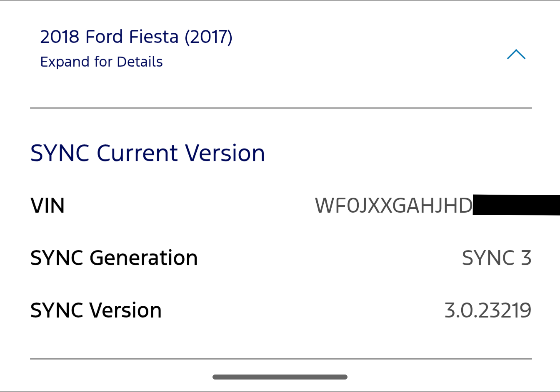Tap the 2018 Ford Fiesta (2017) title
Screen dimensions: 560x392
(x=136, y=37)
